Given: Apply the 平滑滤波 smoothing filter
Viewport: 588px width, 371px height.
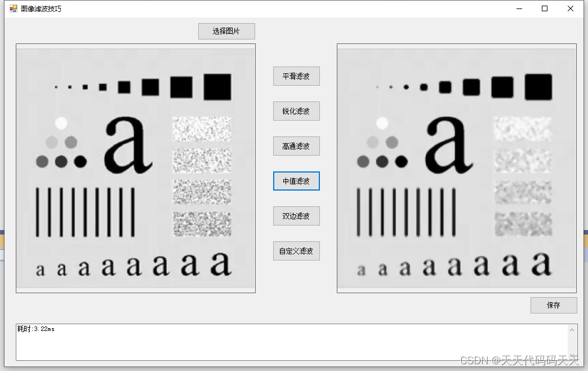Looking at the screenshot, I should point(296,76).
